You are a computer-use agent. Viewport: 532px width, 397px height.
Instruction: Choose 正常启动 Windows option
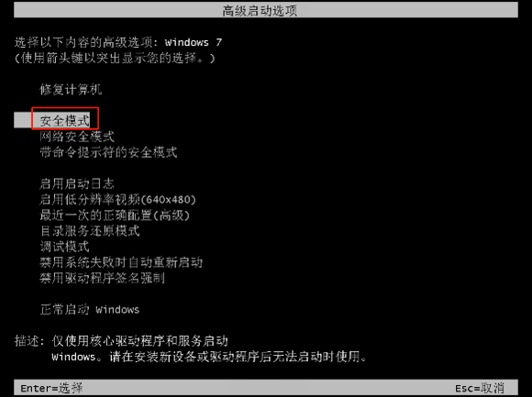90,309
